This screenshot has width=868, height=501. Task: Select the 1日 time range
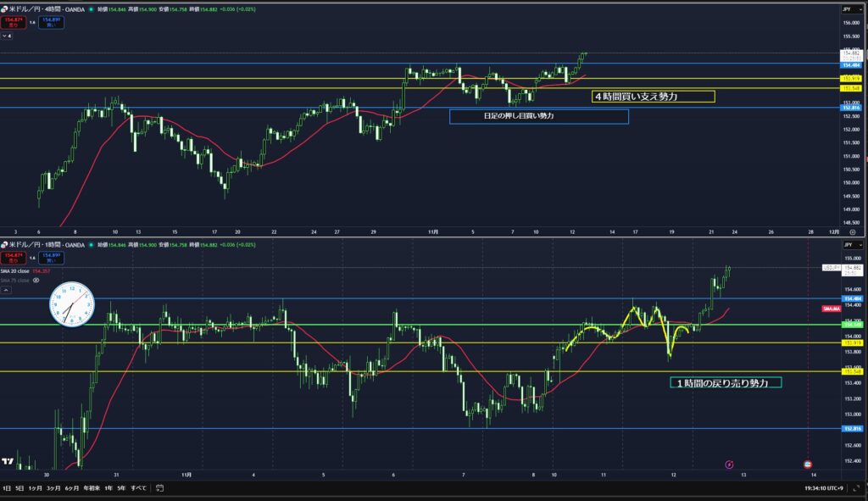pyautogui.click(x=8, y=489)
